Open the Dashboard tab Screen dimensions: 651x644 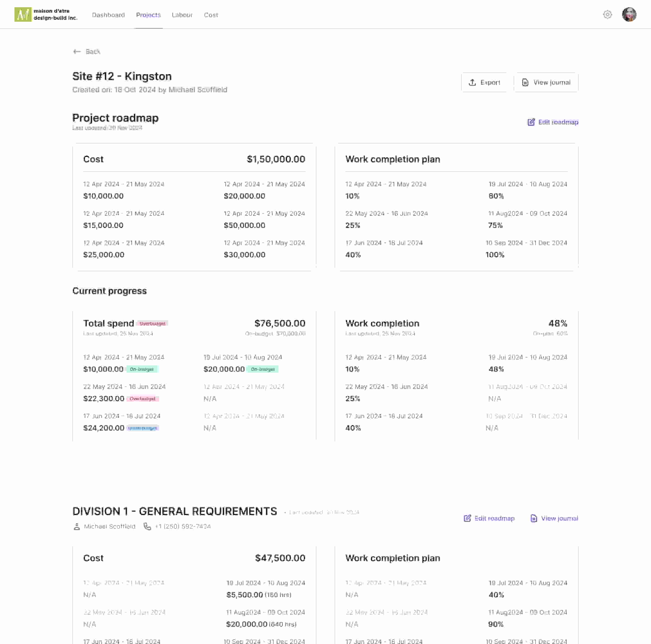coord(108,15)
